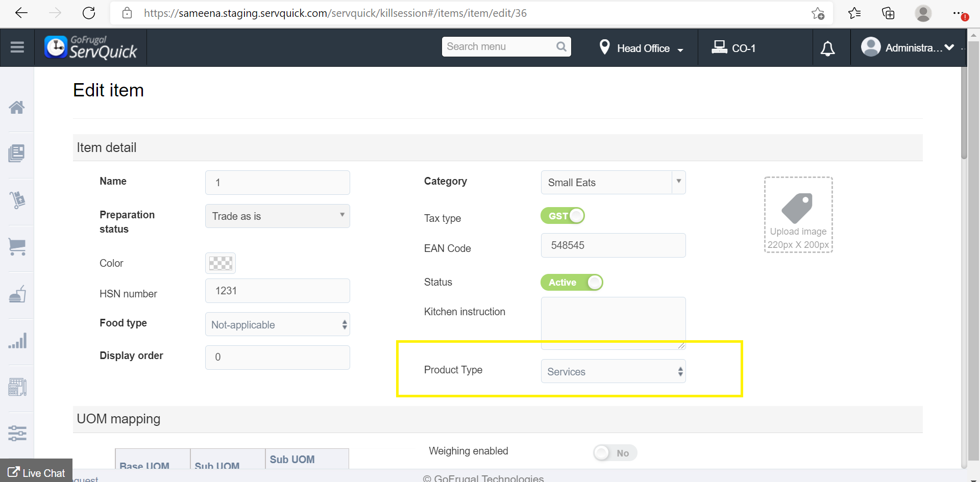Open the hamburger menu icon
Viewport: 980px width, 482px height.
click(17, 47)
